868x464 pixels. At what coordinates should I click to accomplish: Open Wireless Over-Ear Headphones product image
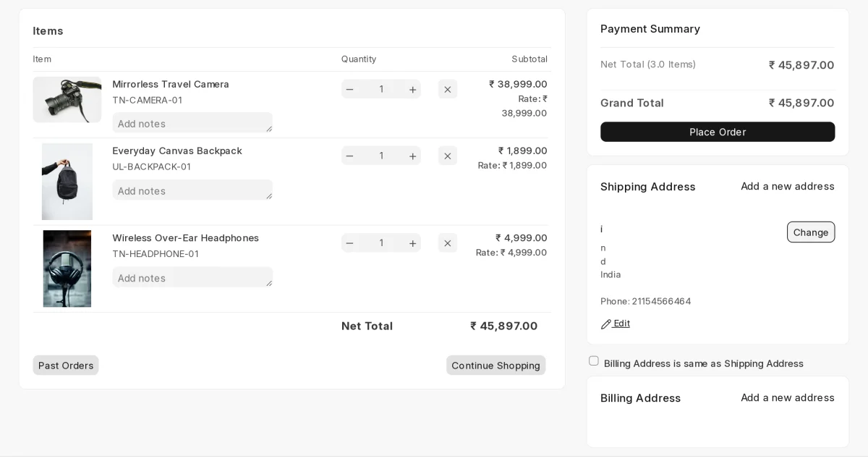coord(67,269)
